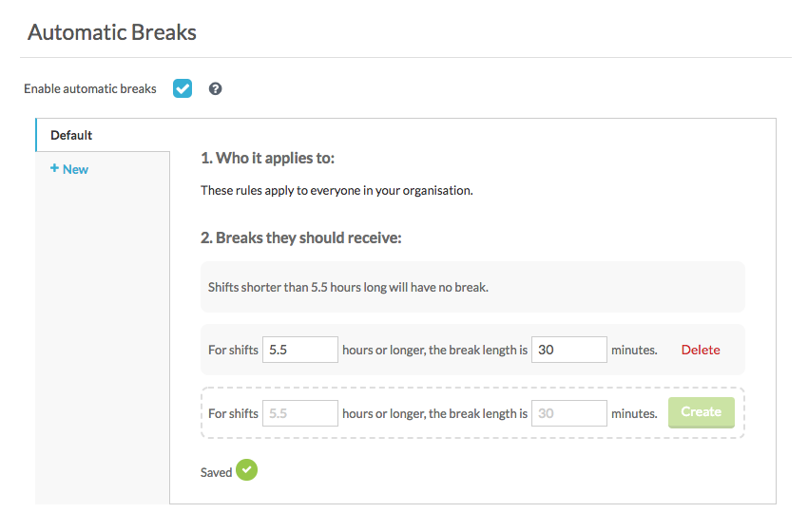This screenshot has width=808, height=532.
Task: Click the green Saved checkmark icon
Action: point(247,470)
